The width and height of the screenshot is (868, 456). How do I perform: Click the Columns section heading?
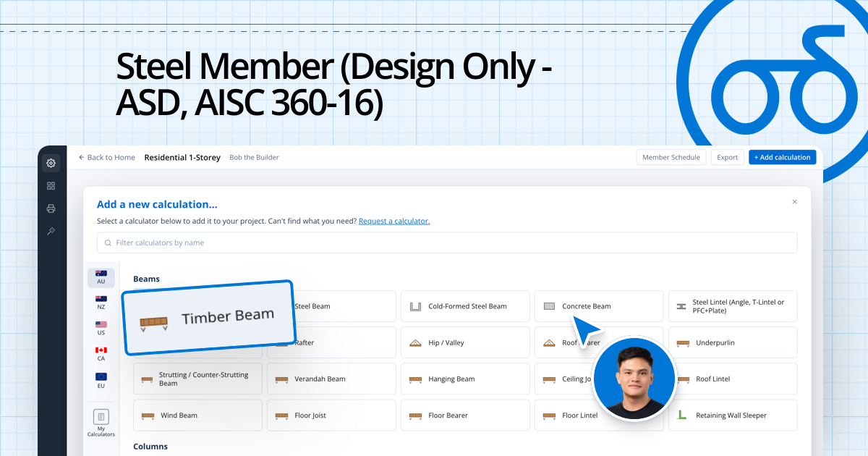point(150,447)
